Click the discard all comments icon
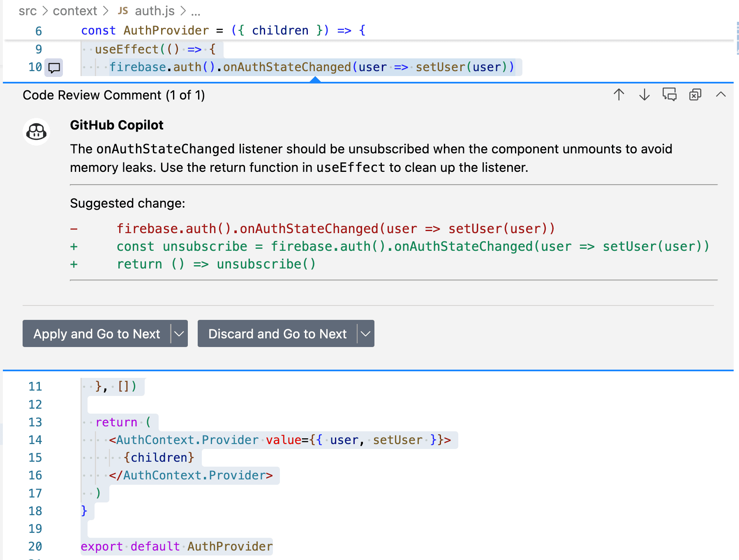The width and height of the screenshot is (739, 560). coord(695,95)
